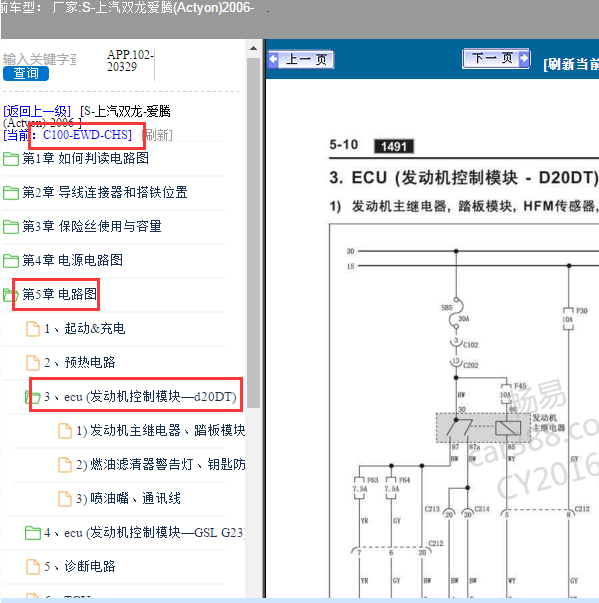Select 第4章 电源电路图 chapter
599x603 pixels.
point(73,260)
